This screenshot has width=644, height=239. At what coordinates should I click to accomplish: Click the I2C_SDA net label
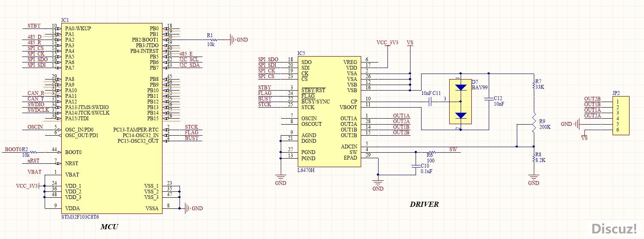tap(189, 65)
